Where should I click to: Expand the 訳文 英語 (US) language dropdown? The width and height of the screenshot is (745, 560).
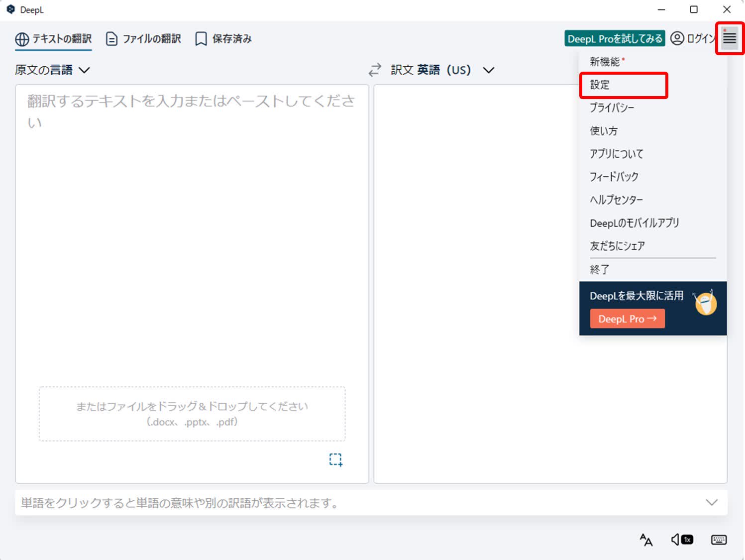point(442,70)
